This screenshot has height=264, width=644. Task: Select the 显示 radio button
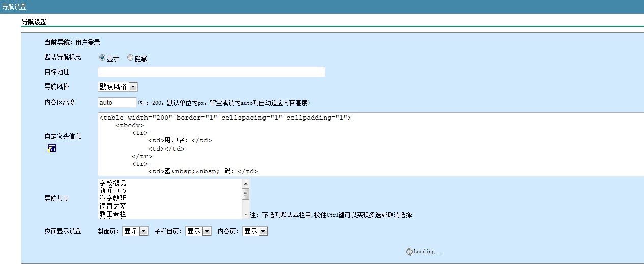102,58
